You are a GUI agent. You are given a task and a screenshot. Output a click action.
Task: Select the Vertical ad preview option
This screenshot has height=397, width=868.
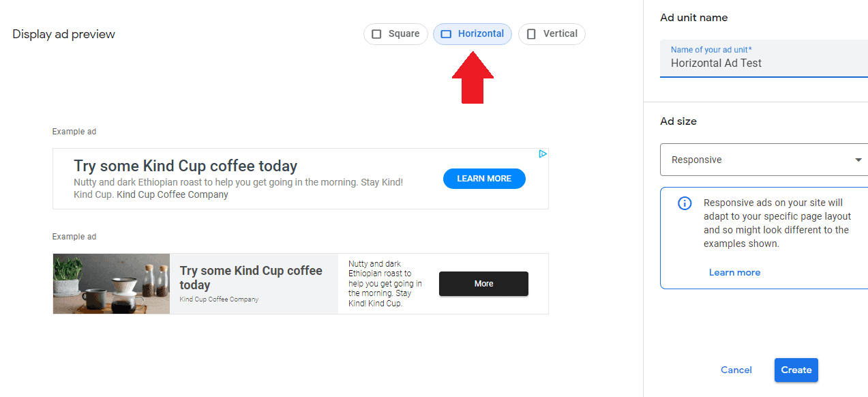click(x=552, y=34)
